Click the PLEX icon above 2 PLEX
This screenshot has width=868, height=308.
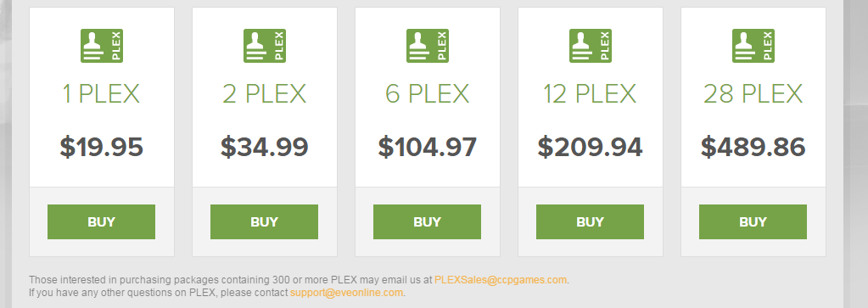pyautogui.click(x=264, y=46)
